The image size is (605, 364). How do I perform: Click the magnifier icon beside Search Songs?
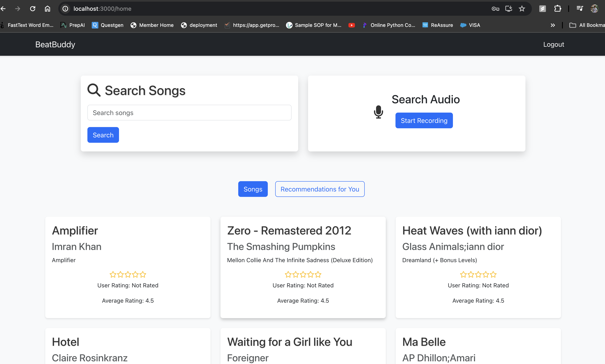tap(94, 90)
